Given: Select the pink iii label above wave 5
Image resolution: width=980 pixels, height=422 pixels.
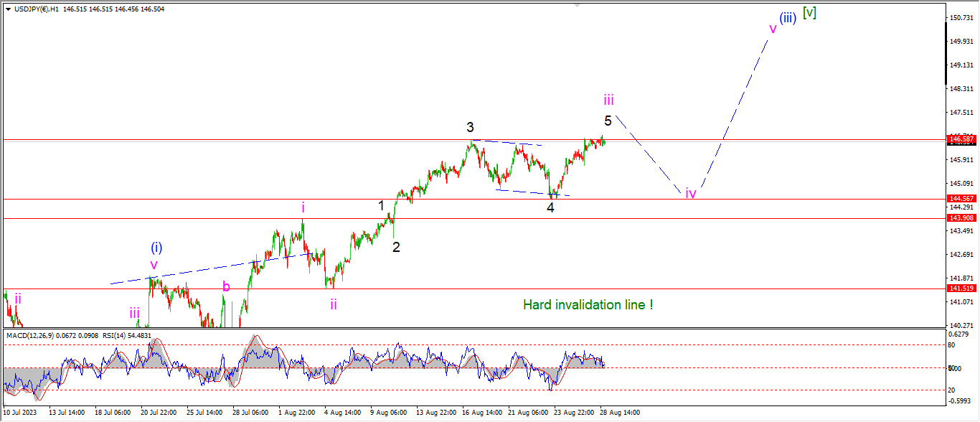Looking at the screenshot, I should click(x=608, y=100).
